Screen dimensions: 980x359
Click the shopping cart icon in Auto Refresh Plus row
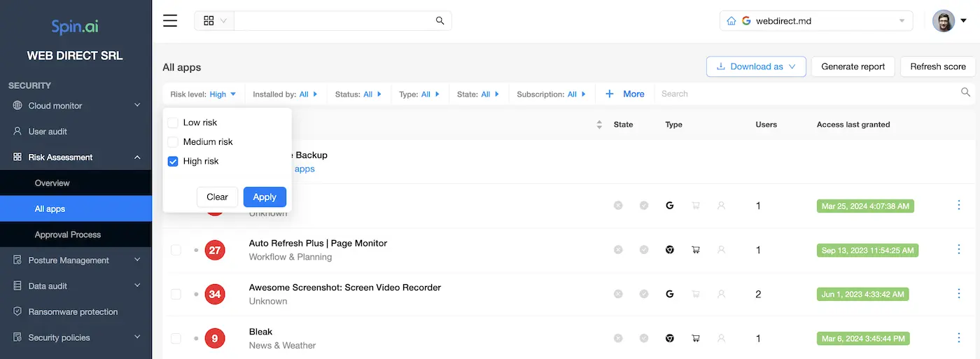click(696, 250)
